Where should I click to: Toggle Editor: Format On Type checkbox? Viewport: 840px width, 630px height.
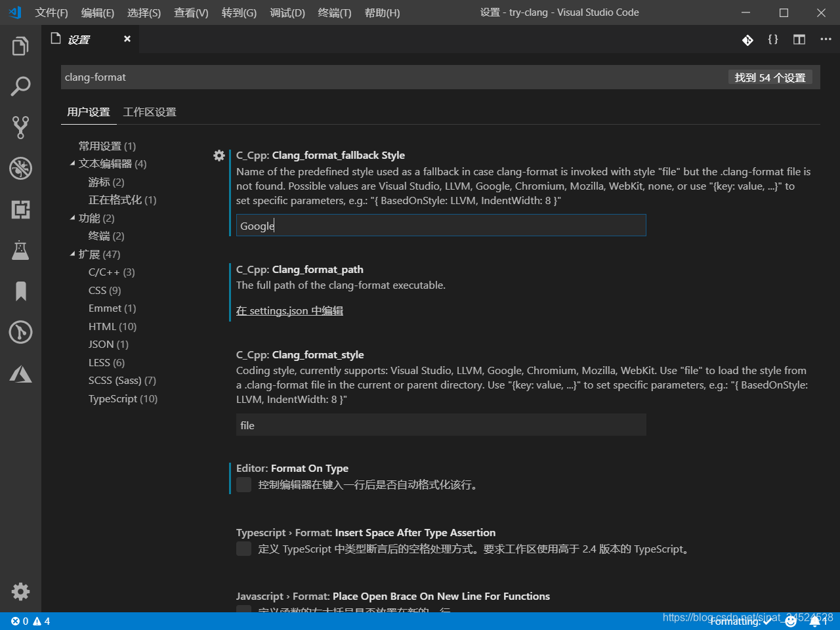[243, 484]
